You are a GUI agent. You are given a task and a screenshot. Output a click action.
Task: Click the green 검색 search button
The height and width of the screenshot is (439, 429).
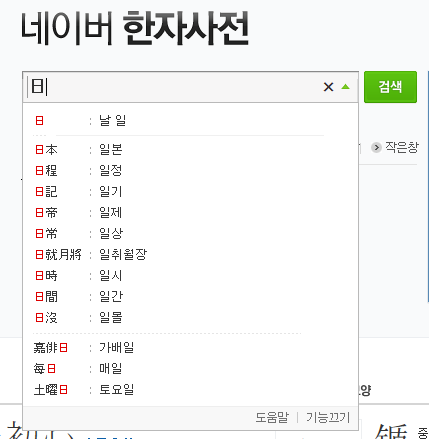coord(390,87)
